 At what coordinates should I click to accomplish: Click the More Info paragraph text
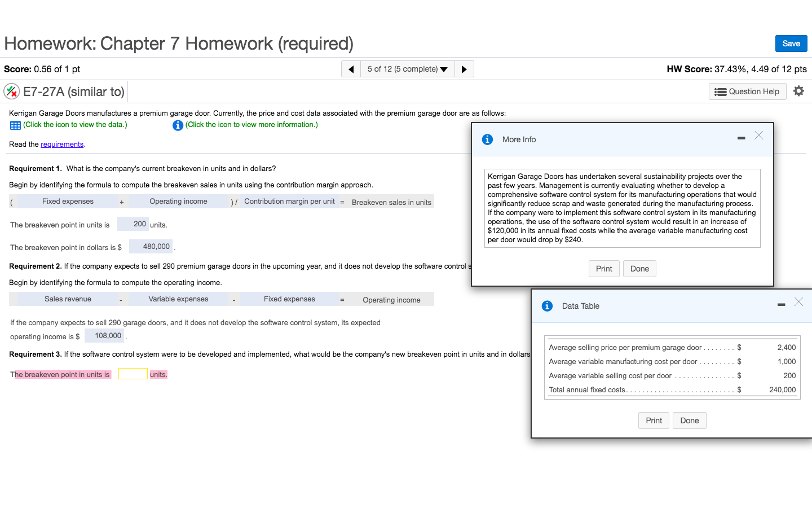pyautogui.click(x=622, y=208)
